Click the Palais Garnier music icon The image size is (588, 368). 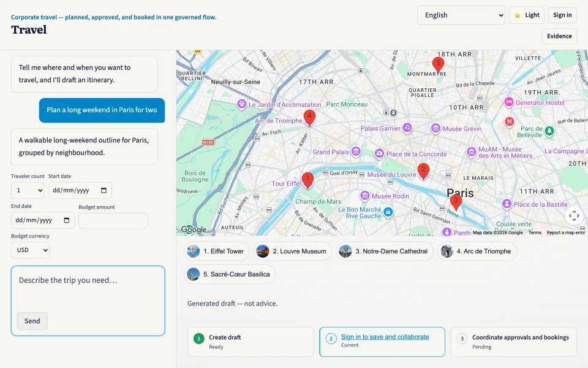pyautogui.click(x=407, y=128)
